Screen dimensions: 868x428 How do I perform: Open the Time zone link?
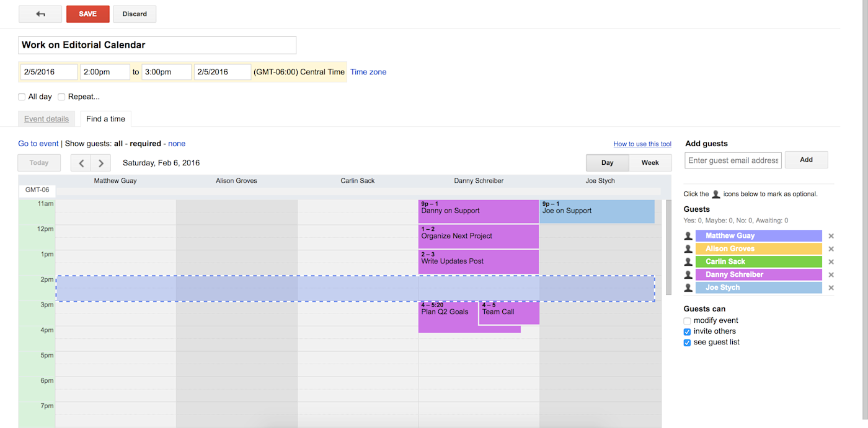(368, 72)
